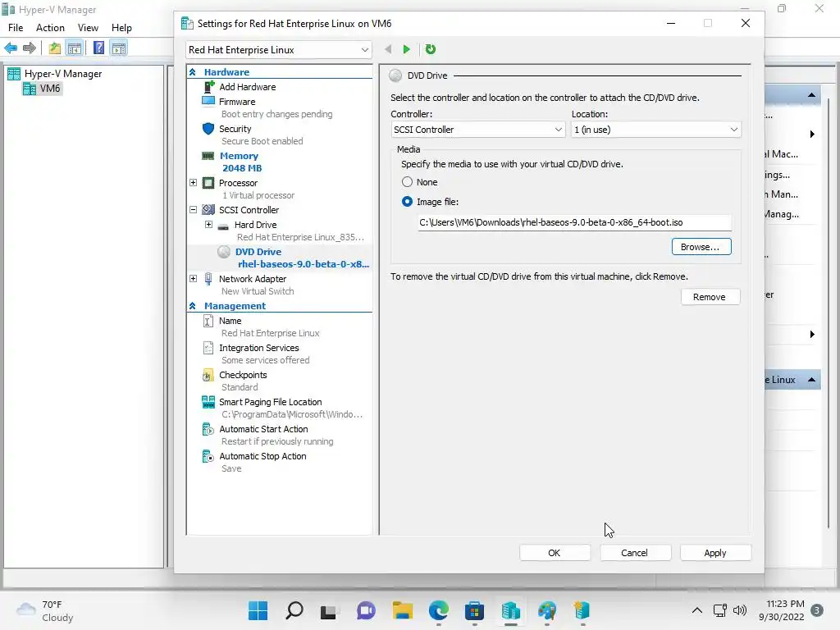Click the image file path field
The height and width of the screenshot is (630, 840).
coord(574,222)
